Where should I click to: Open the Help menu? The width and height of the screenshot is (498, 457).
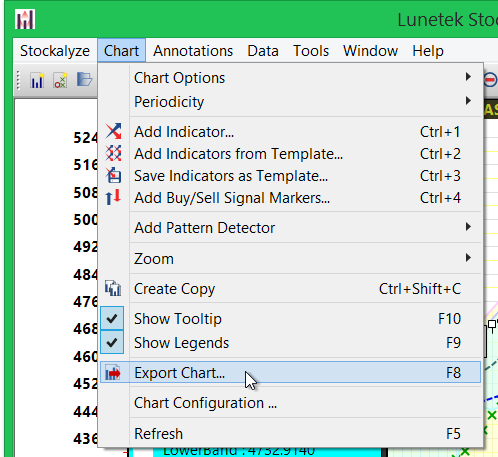coord(428,51)
